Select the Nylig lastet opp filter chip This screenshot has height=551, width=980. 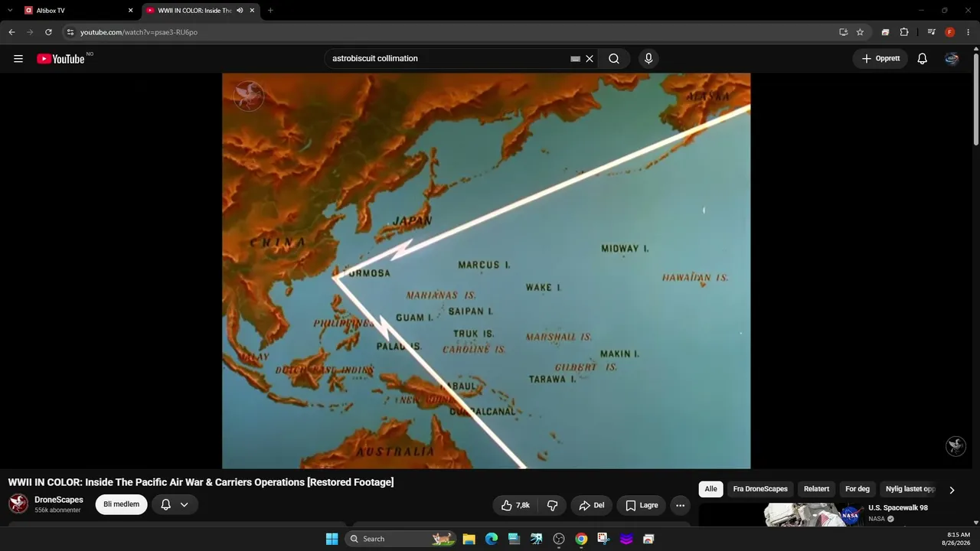tap(910, 489)
